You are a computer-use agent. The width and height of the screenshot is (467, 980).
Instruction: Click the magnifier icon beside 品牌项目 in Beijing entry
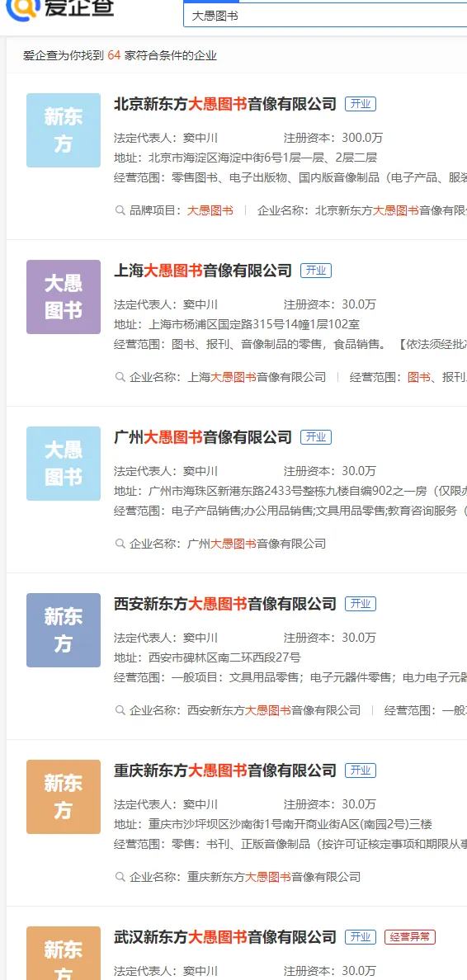(120, 210)
